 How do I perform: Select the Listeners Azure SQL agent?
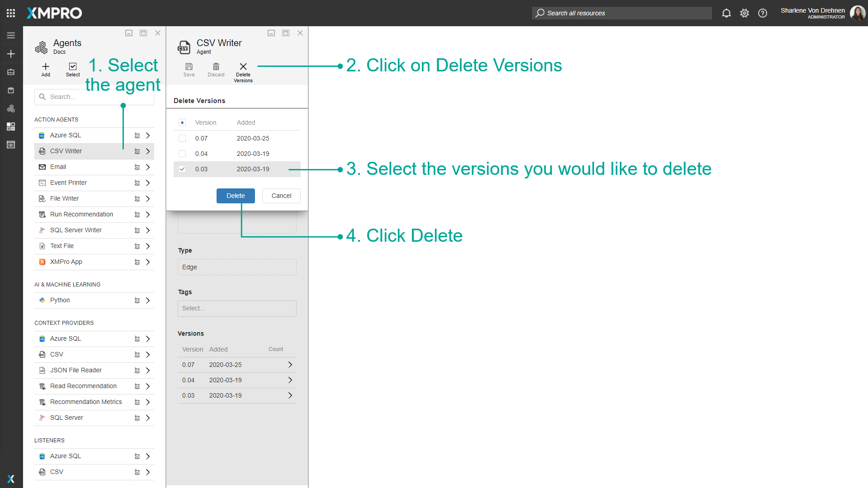coord(94,456)
